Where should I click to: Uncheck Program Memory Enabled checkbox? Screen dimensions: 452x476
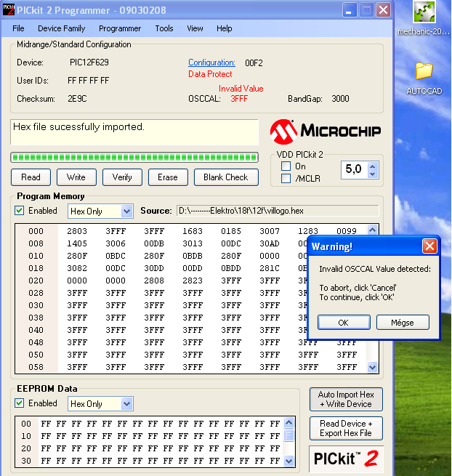click(x=20, y=210)
